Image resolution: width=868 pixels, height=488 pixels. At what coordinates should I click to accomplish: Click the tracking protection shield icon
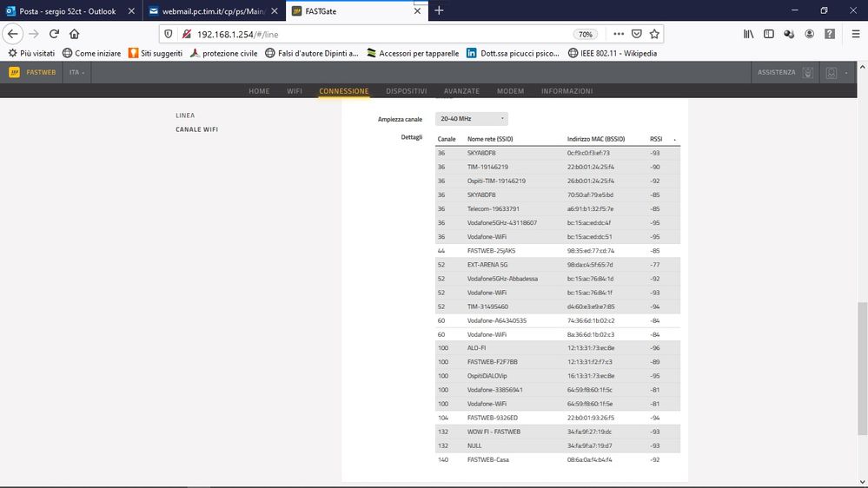[x=169, y=35]
